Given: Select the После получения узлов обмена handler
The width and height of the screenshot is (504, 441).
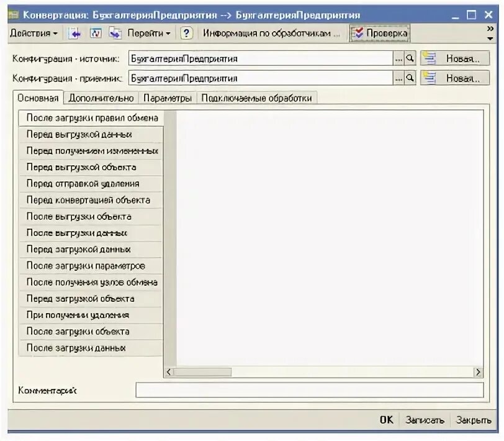Looking at the screenshot, I should 91,283.
